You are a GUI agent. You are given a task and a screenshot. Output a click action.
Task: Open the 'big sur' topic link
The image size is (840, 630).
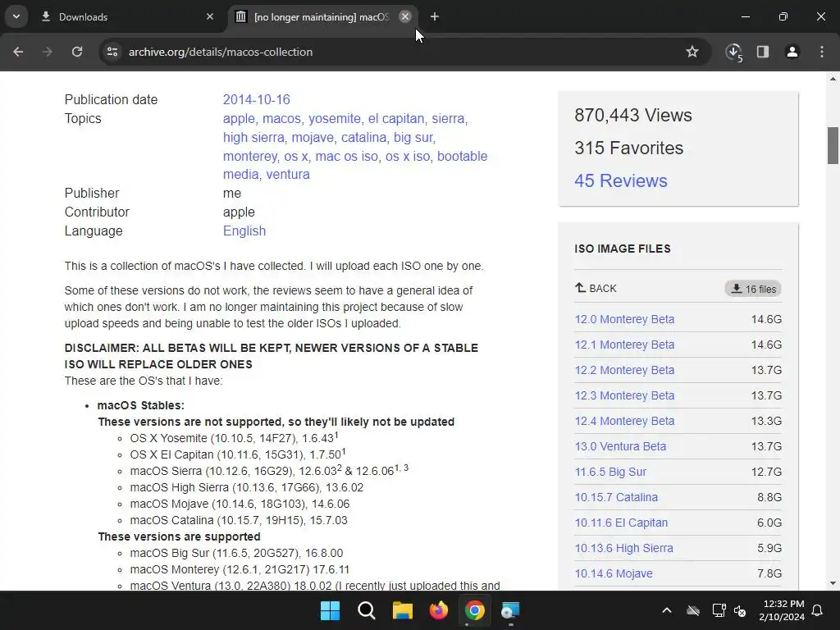[x=413, y=137]
